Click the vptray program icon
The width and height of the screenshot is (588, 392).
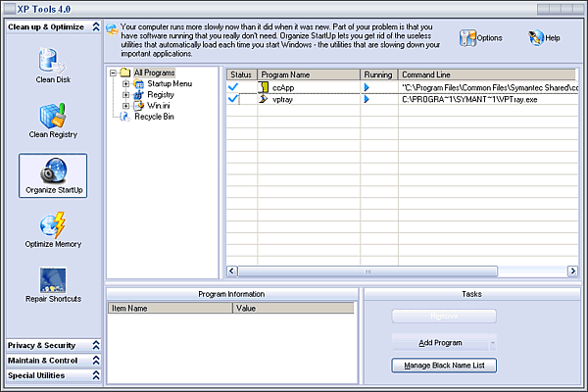tap(264, 99)
